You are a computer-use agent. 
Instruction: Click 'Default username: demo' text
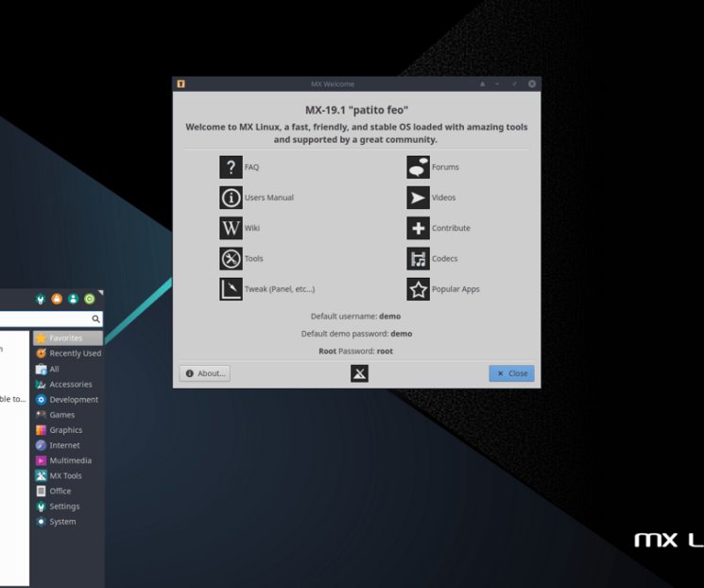point(355,317)
